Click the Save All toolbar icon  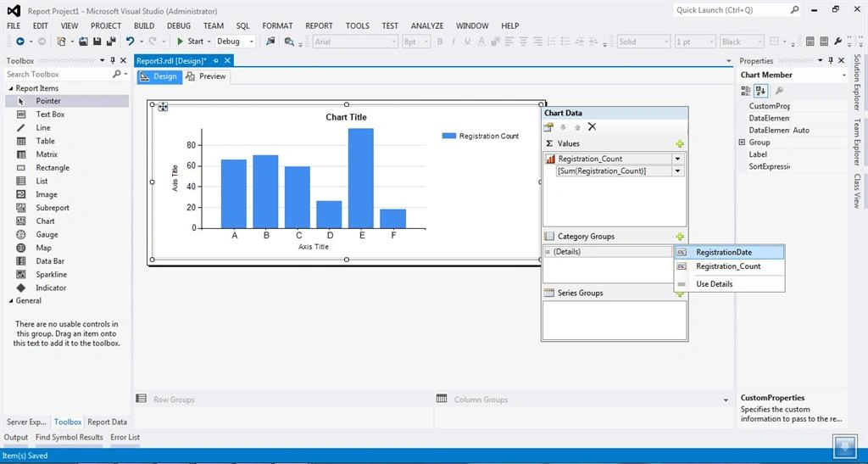[x=111, y=41]
